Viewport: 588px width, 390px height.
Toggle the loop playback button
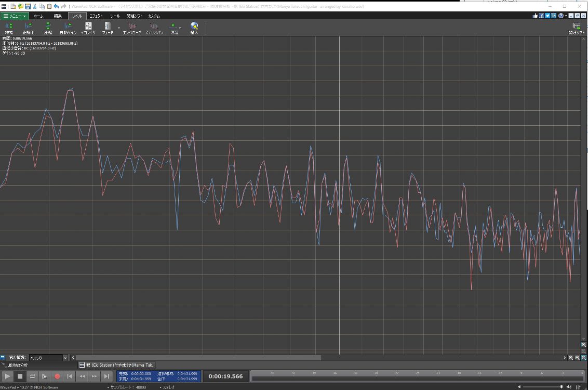[32, 376]
